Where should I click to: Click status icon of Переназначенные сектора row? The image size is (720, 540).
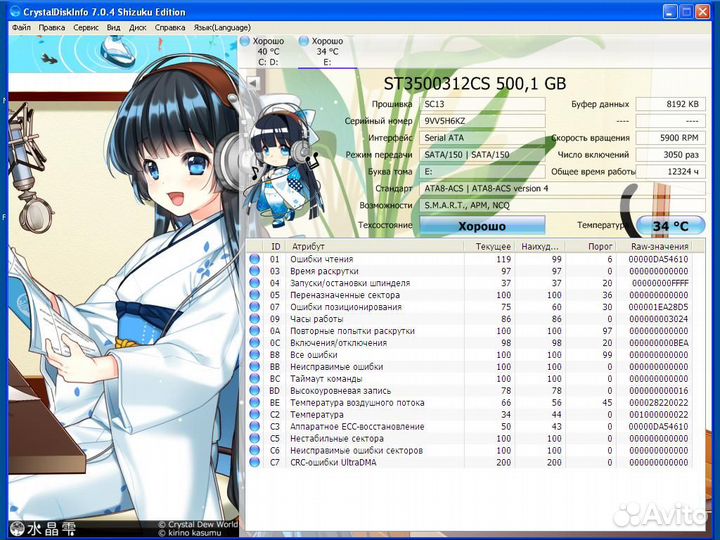pos(254,295)
